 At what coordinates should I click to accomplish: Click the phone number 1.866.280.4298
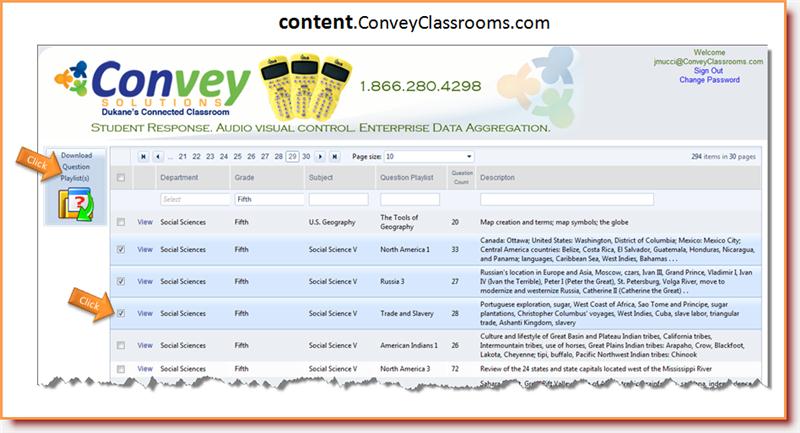(421, 86)
